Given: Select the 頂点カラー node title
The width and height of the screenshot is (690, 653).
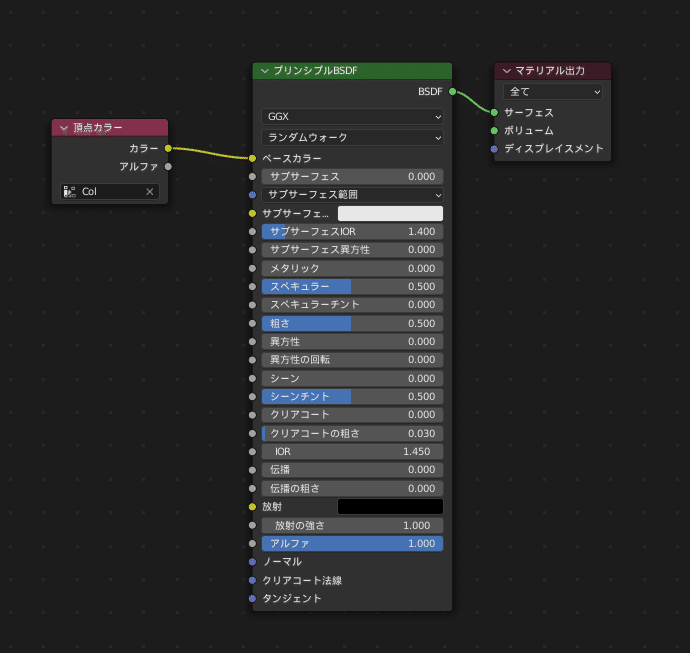Looking at the screenshot, I should [98, 128].
